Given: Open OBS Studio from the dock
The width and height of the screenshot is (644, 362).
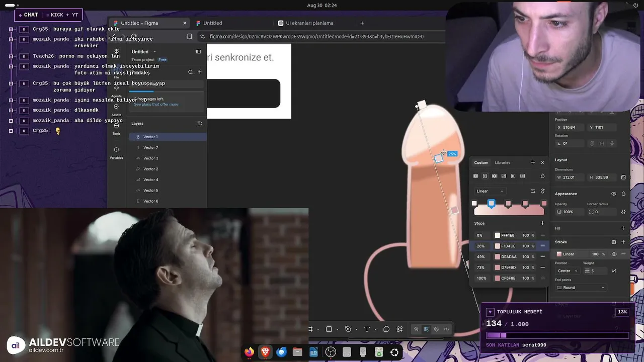Looking at the screenshot, I should click(x=330, y=352).
